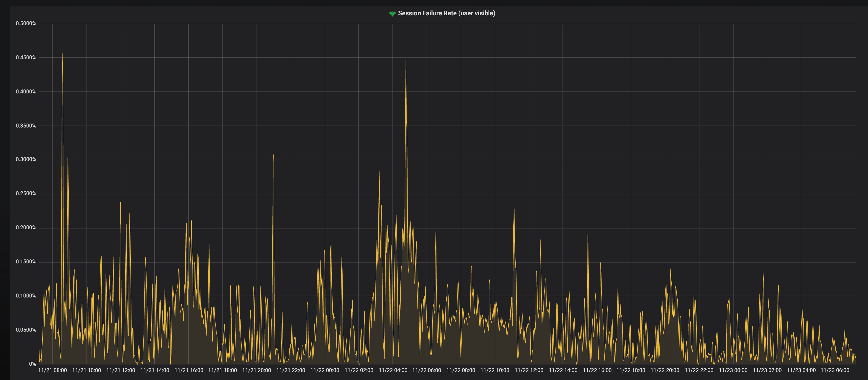The height and width of the screenshot is (380, 868).
Task: Click the 11/22 04:00 time axis label
Action: pyautogui.click(x=393, y=370)
